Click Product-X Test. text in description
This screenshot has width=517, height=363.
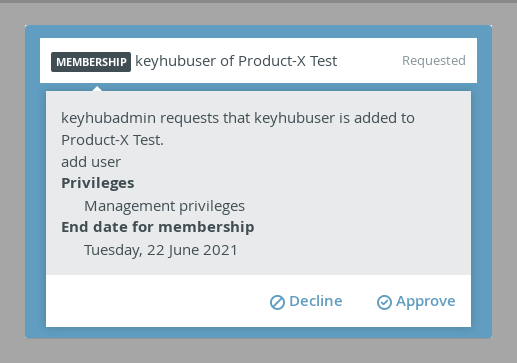pyautogui.click(x=112, y=140)
